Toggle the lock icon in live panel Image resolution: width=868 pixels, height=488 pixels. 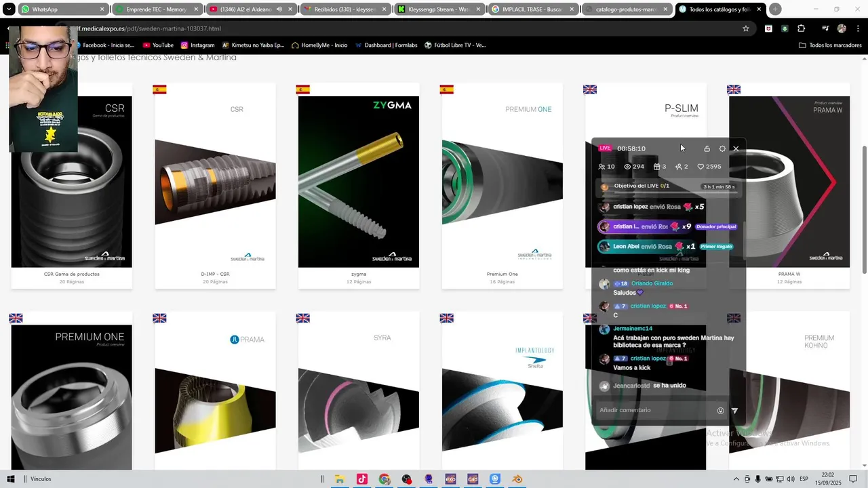(707, 148)
